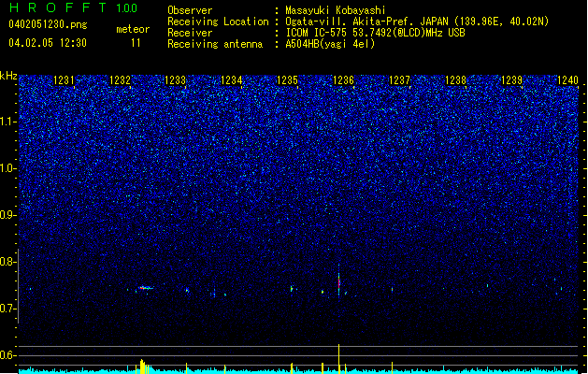Click the A504HB(yagi 4el) antenna text
Image resolution: width=588 pixels, height=374 pixels.
(330, 44)
